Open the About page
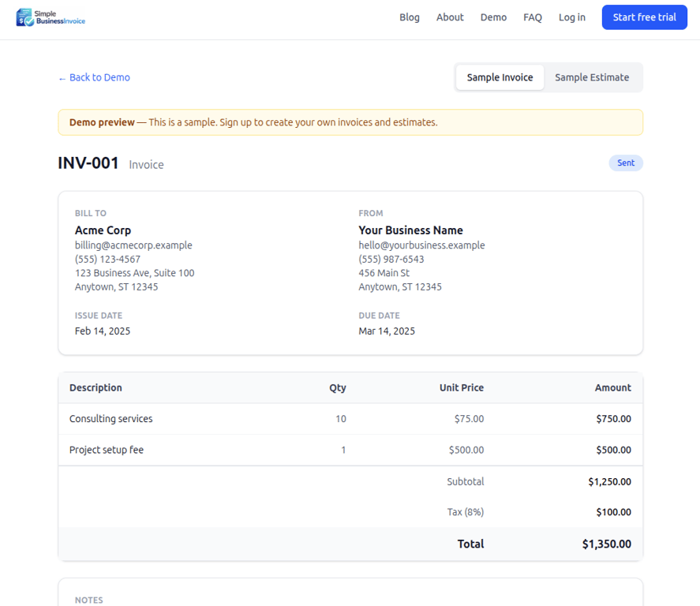 450,17
